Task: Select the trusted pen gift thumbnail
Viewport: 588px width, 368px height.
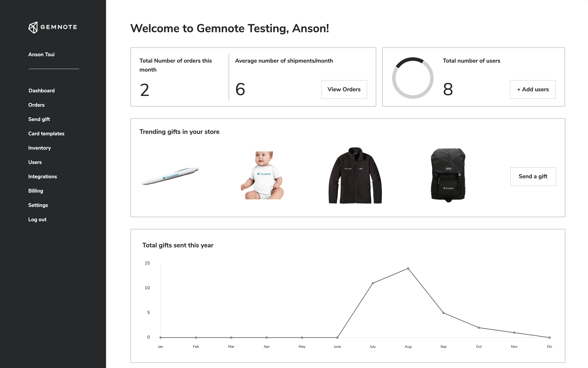Action: (x=170, y=176)
